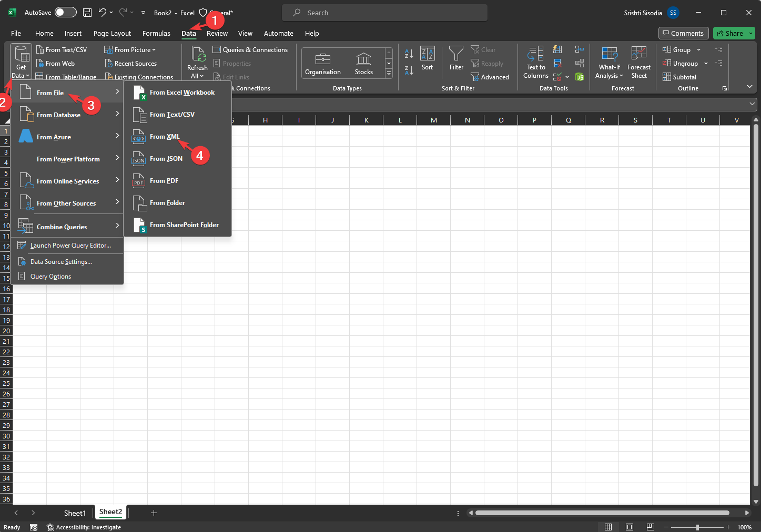Expand Combine Queries submenu
Screen dimensions: 761x532
[x=67, y=227]
